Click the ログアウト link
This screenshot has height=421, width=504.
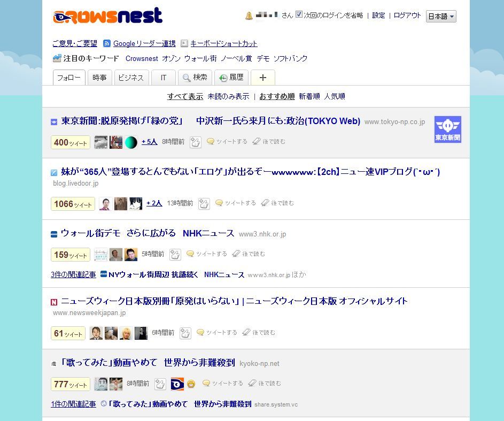pos(407,16)
